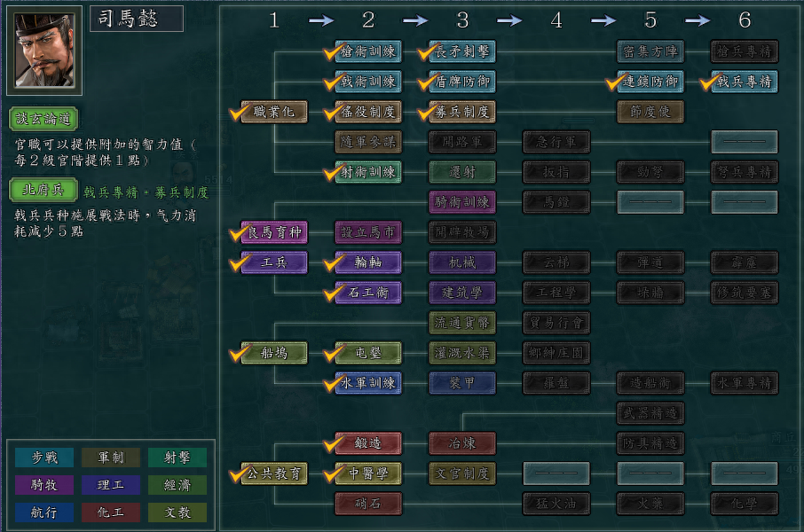Select the 灌溉水渠 tech node
This screenshot has height=532, width=804.
pyautogui.click(x=462, y=353)
